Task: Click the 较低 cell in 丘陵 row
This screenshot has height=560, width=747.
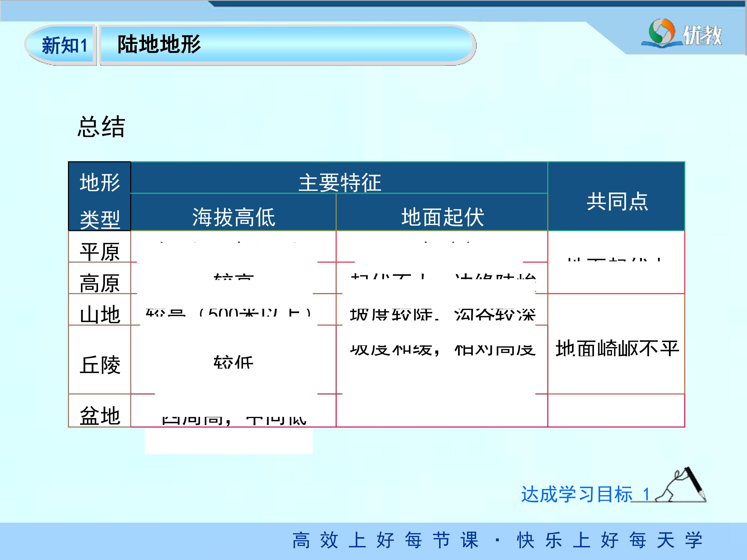Action: (233, 362)
